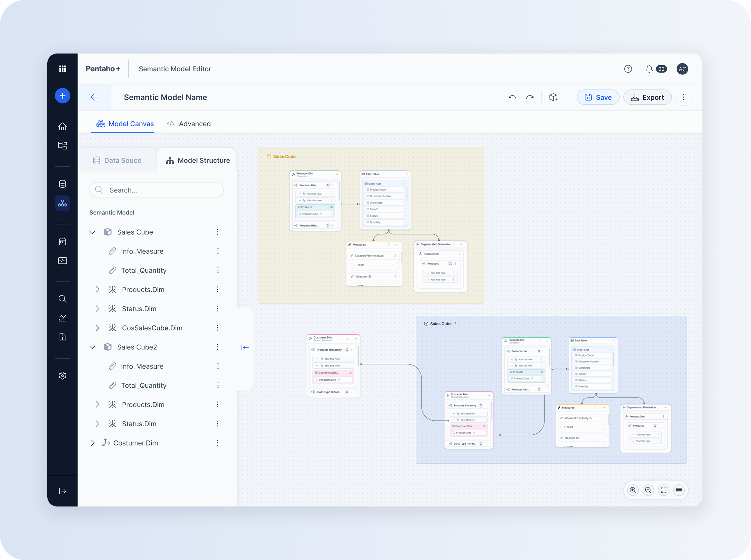Image resolution: width=751 pixels, height=560 pixels.
Task: Go to Home in the sidebar
Action: point(62,126)
